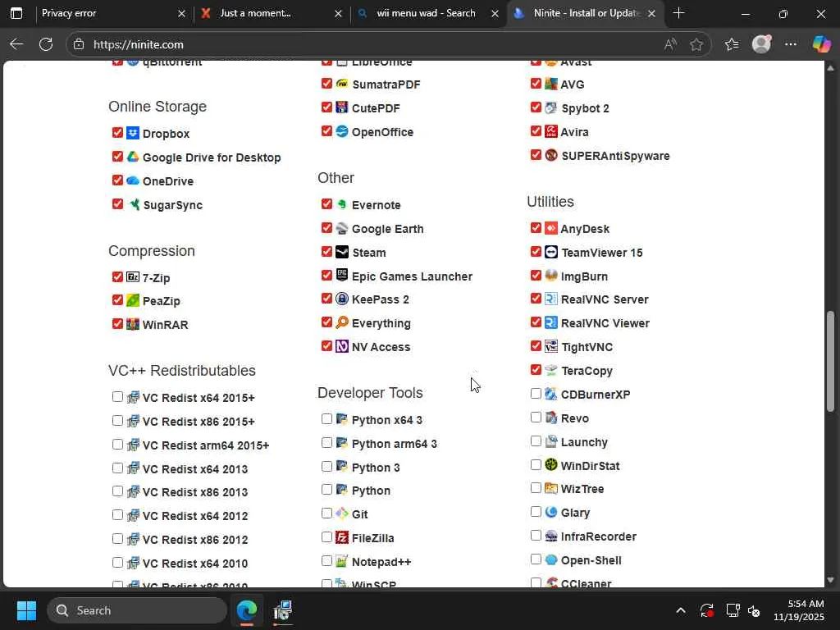Close the Privacy error tab
This screenshot has height=630, width=840.
pyautogui.click(x=181, y=14)
